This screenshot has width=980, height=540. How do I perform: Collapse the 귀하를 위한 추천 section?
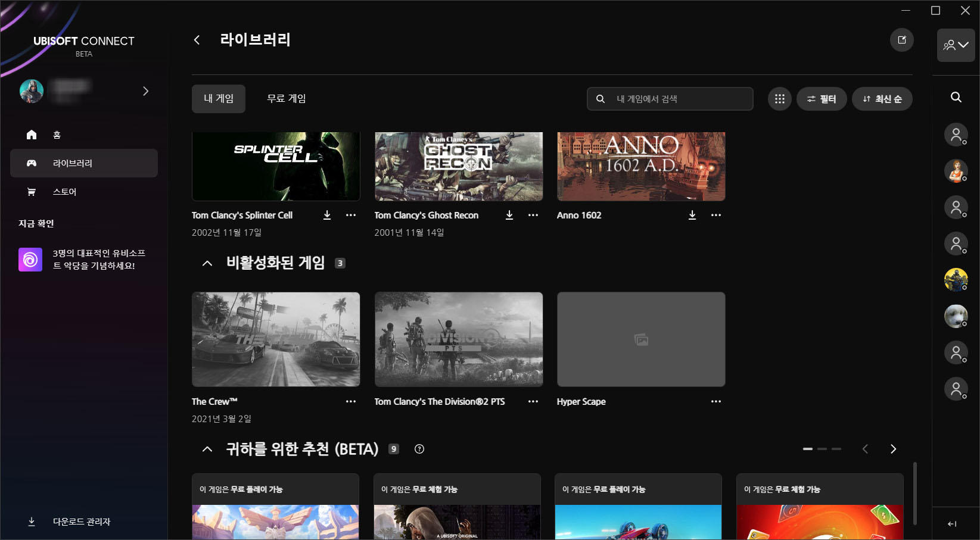(207, 449)
